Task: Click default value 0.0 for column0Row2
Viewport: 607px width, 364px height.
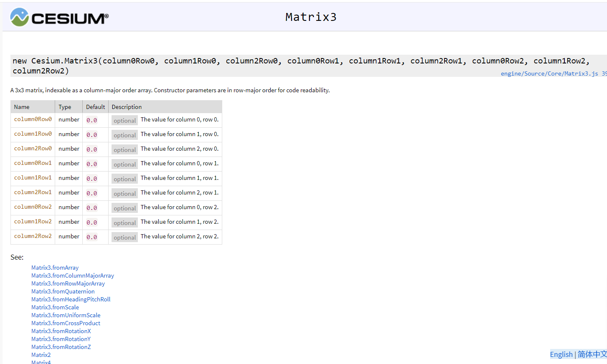Action: click(92, 208)
